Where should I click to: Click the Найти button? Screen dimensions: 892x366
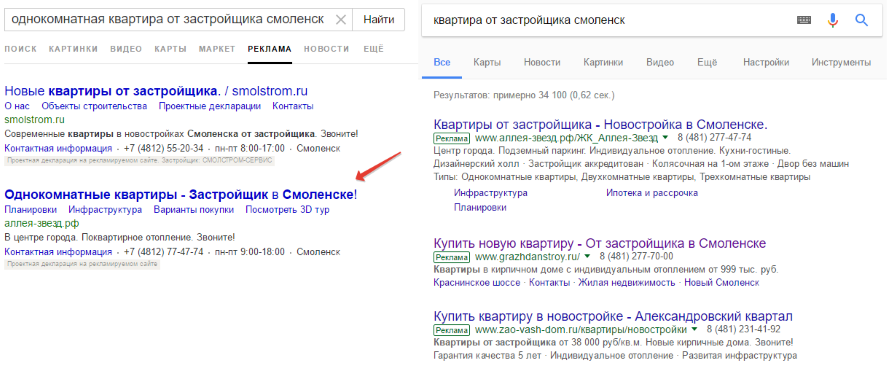point(379,20)
